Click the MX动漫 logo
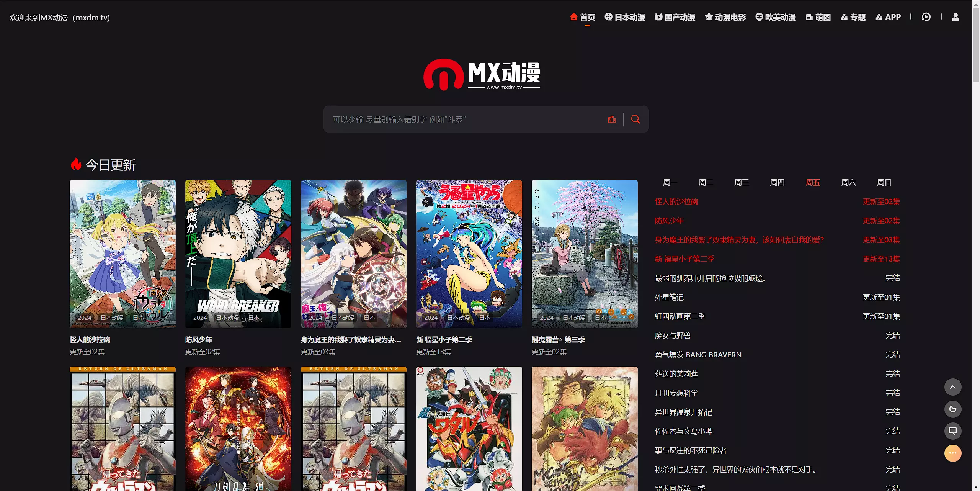 click(x=482, y=75)
